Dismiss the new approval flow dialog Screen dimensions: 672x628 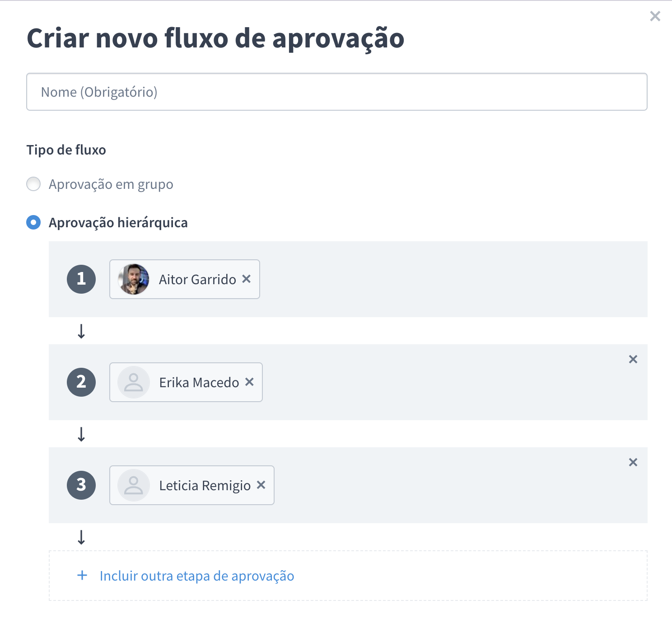655,16
